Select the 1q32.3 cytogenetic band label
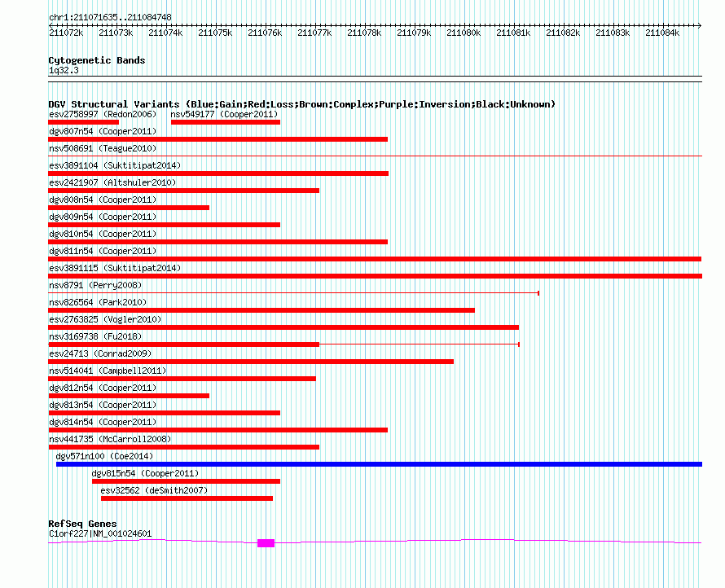Image resolution: width=725 pixels, height=588 pixels. pos(64,70)
